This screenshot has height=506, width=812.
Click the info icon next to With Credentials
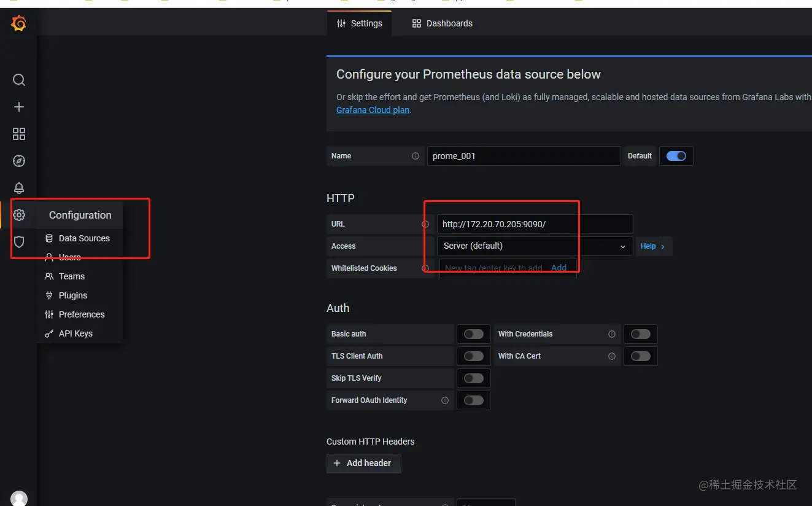click(x=612, y=334)
